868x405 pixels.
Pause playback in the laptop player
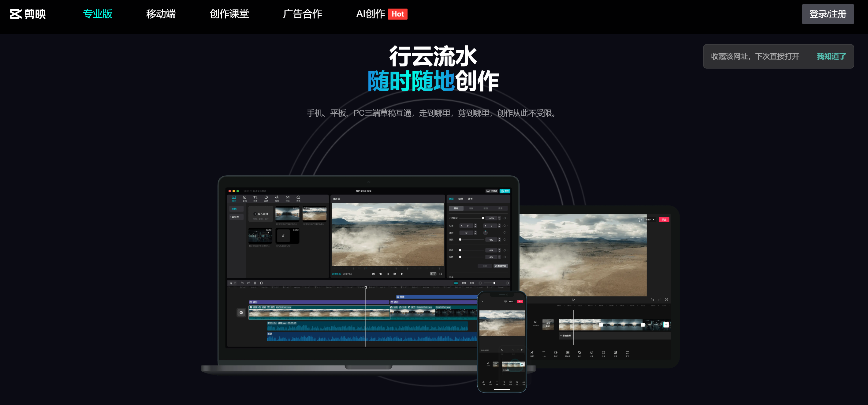coord(388,274)
